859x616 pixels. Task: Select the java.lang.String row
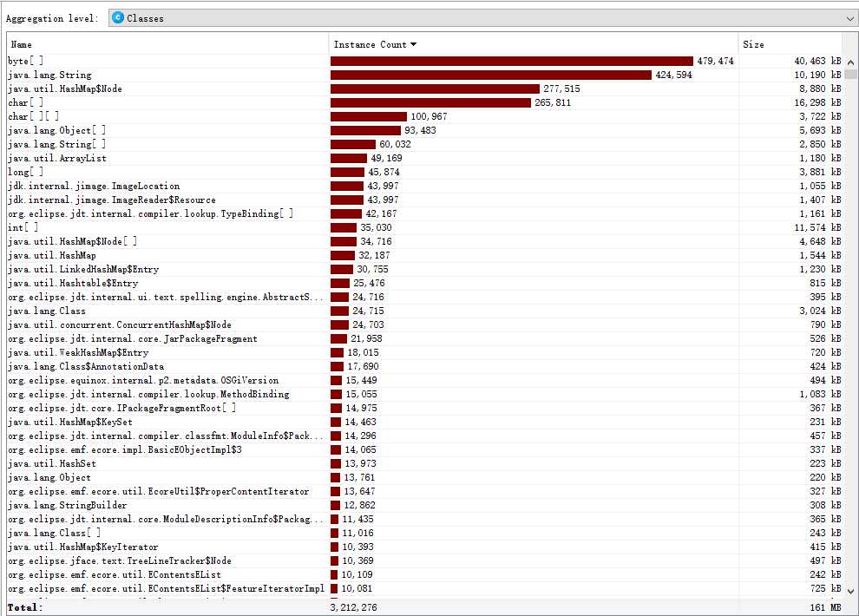pos(424,75)
